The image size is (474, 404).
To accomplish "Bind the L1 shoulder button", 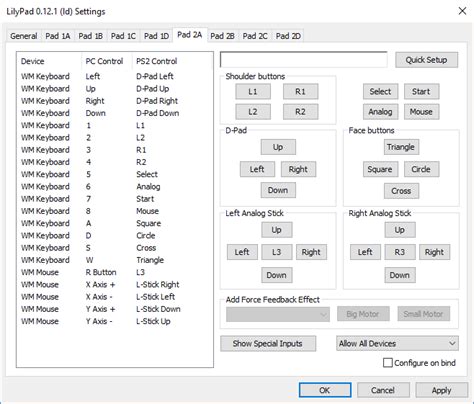I will (x=253, y=91).
